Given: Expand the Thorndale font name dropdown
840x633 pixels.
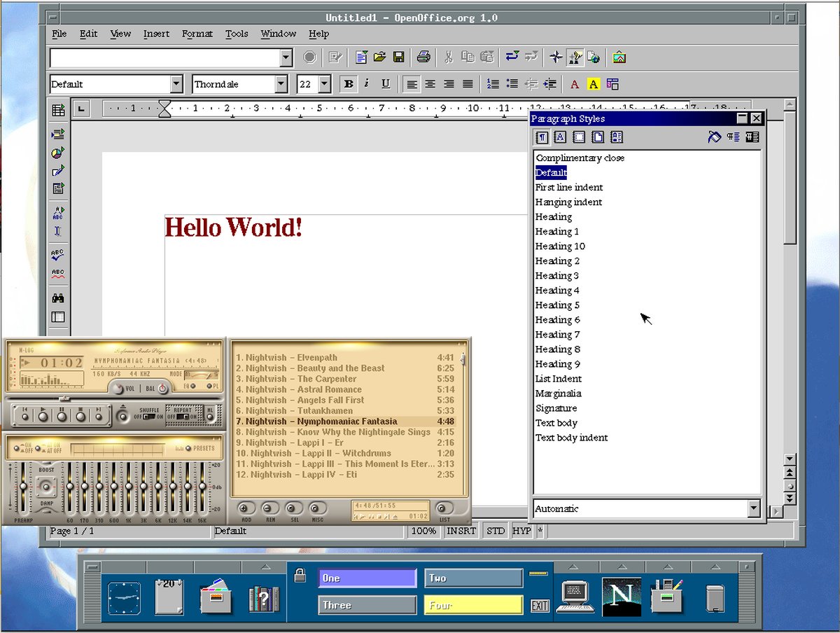Looking at the screenshot, I should 281,84.
